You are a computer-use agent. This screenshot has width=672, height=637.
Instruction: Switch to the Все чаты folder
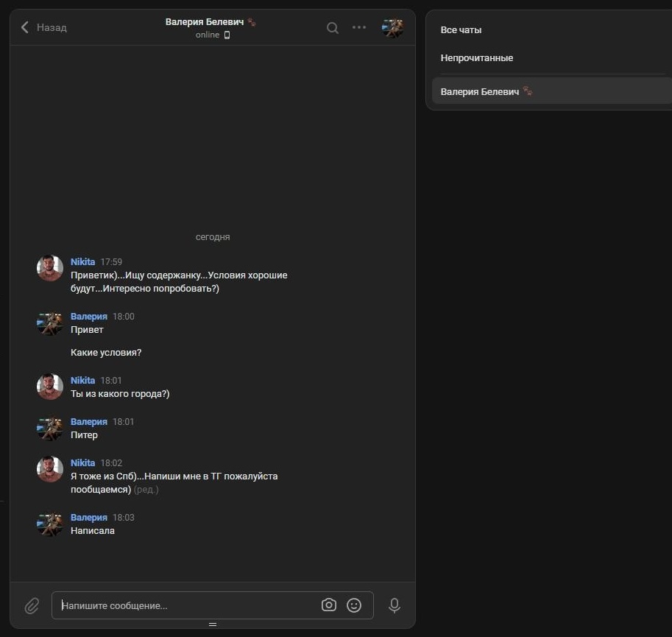coord(461,30)
